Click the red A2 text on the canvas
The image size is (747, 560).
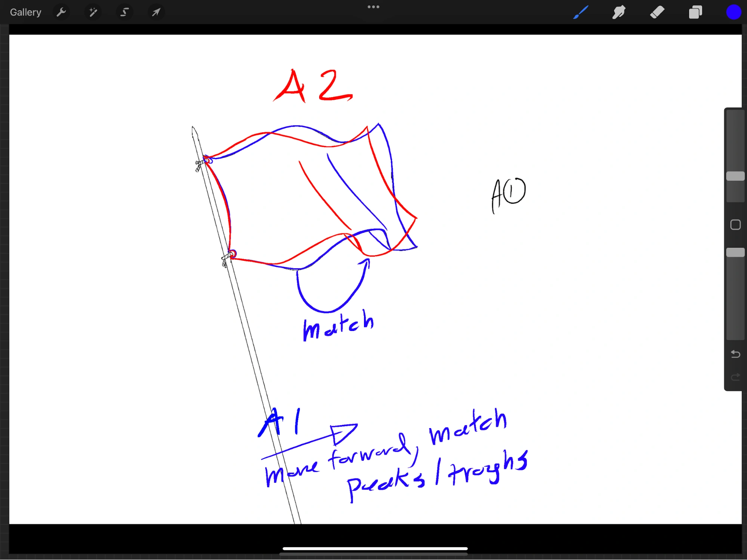(x=313, y=86)
